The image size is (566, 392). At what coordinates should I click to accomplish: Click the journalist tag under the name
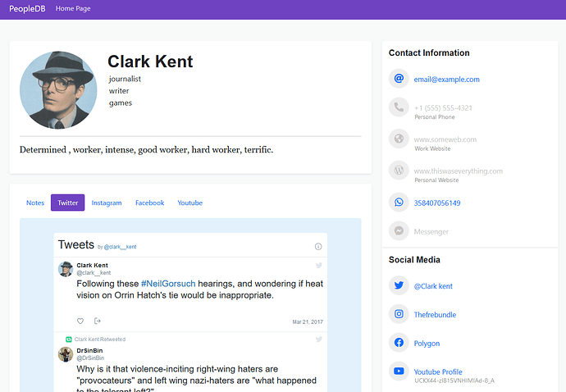pyautogui.click(x=125, y=79)
